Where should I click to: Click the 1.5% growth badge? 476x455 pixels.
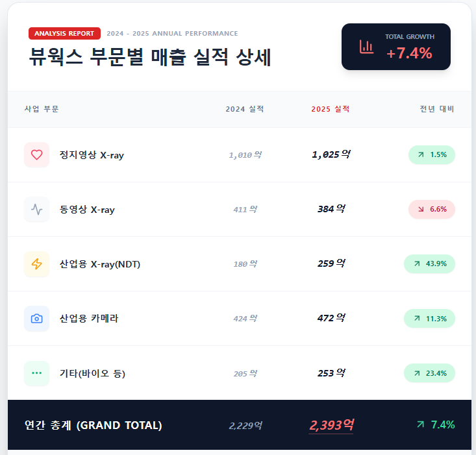[x=432, y=155]
